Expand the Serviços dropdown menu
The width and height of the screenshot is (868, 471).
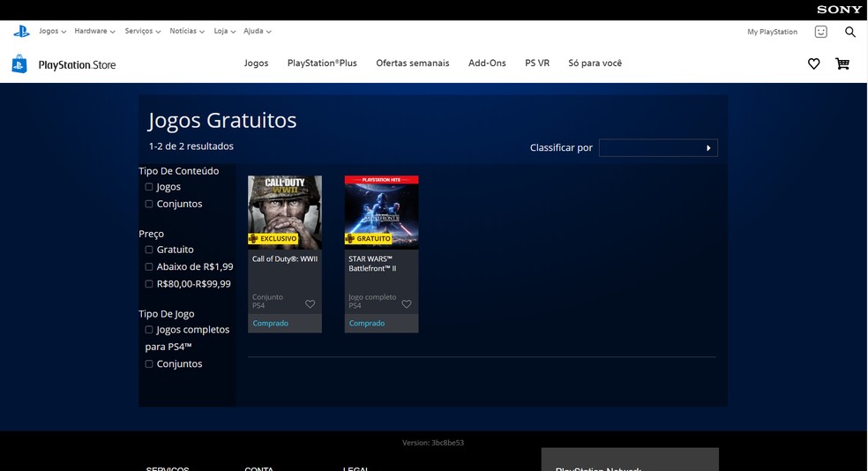pyautogui.click(x=143, y=31)
